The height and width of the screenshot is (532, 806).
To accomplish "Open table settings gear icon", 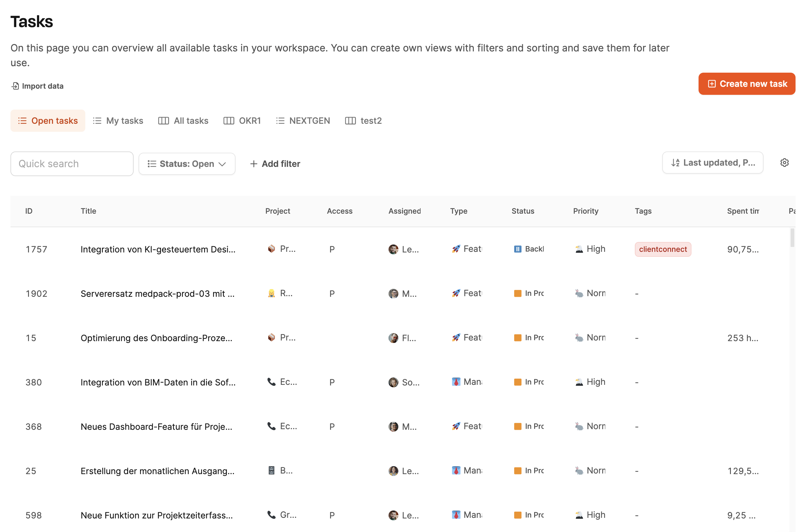I will (x=784, y=163).
